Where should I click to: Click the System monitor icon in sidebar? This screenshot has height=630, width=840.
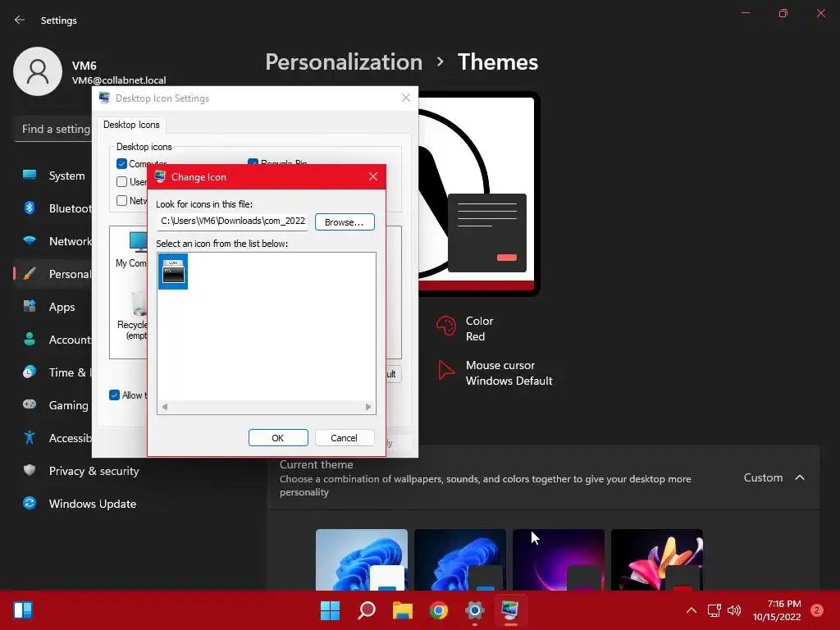click(30, 175)
